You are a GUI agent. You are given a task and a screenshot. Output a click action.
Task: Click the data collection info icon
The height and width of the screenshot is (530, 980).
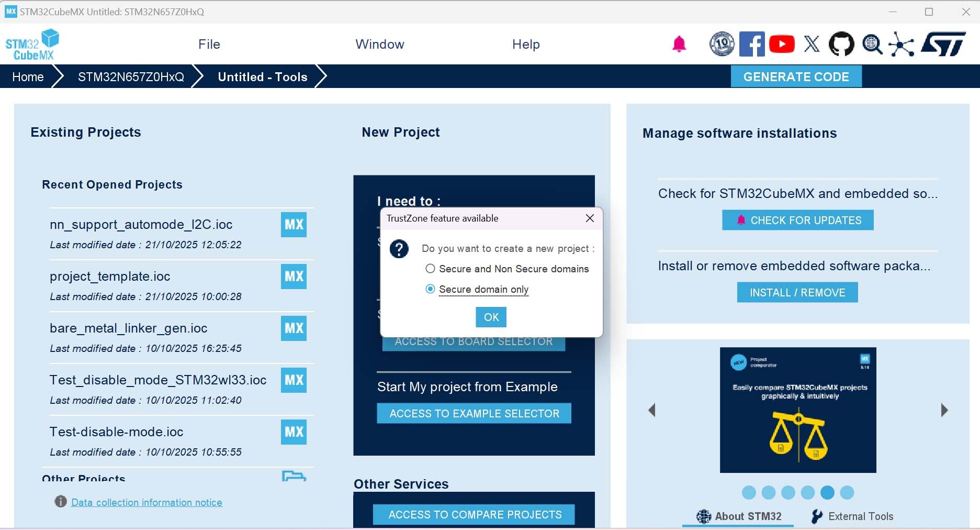(61, 502)
